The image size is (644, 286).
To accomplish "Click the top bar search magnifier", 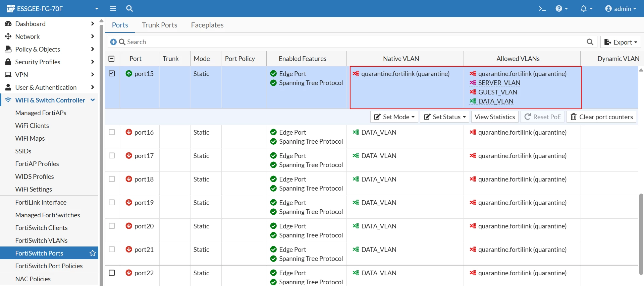I will click(x=129, y=9).
